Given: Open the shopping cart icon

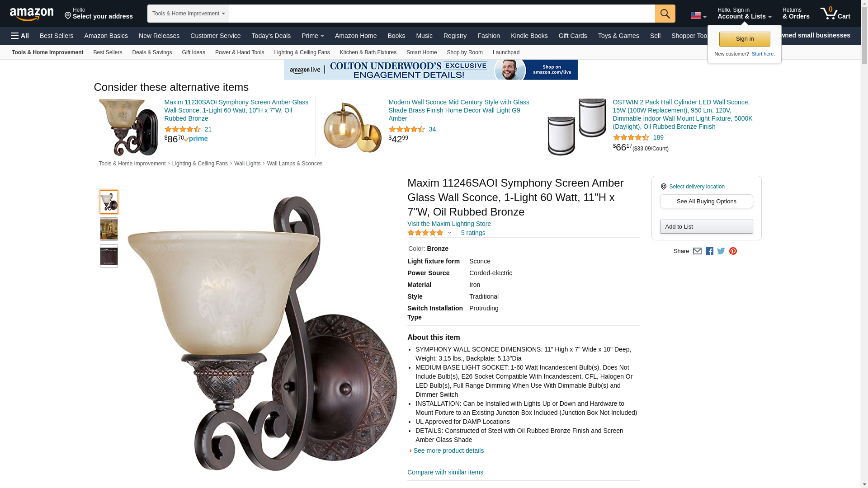Looking at the screenshot, I should (x=835, y=14).
